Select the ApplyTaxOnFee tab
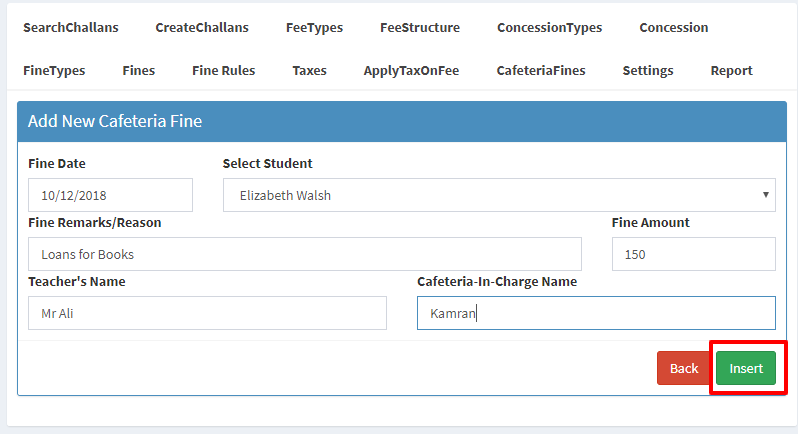This screenshot has height=434, width=798. pyautogui.click(x=411, y=71)
